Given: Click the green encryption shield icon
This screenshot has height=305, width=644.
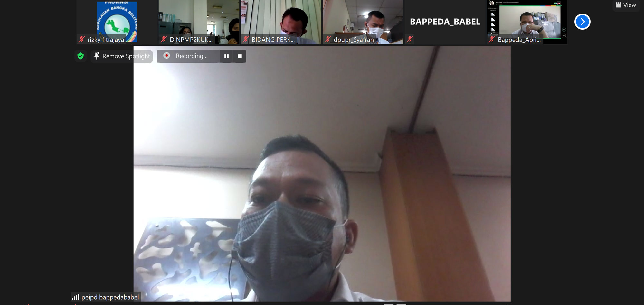Looking at the screenshot, I should (x=80, y=56).
